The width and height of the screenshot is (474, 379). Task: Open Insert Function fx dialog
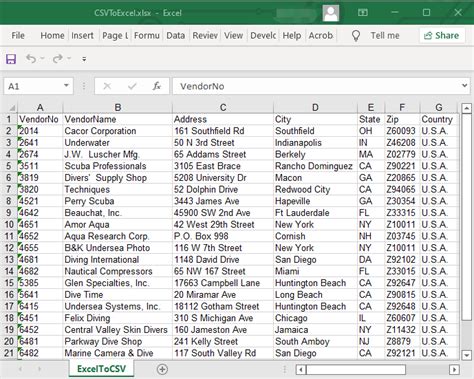pyautogui.click(x=157, y=86)
